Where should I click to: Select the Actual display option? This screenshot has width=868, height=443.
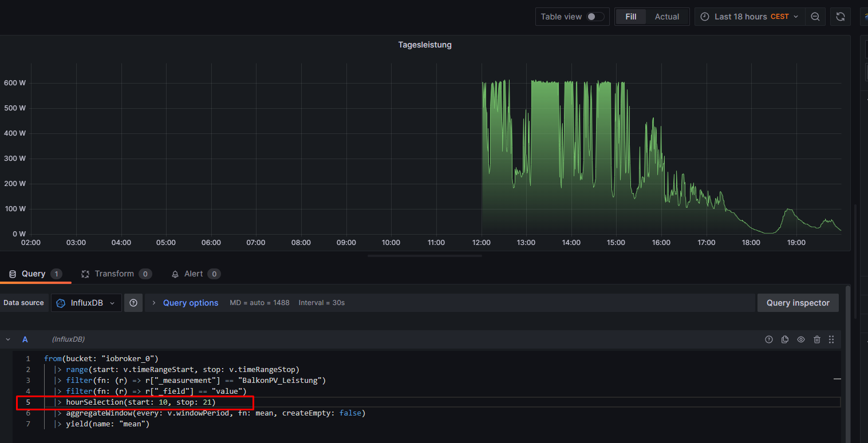pos(667,17)
